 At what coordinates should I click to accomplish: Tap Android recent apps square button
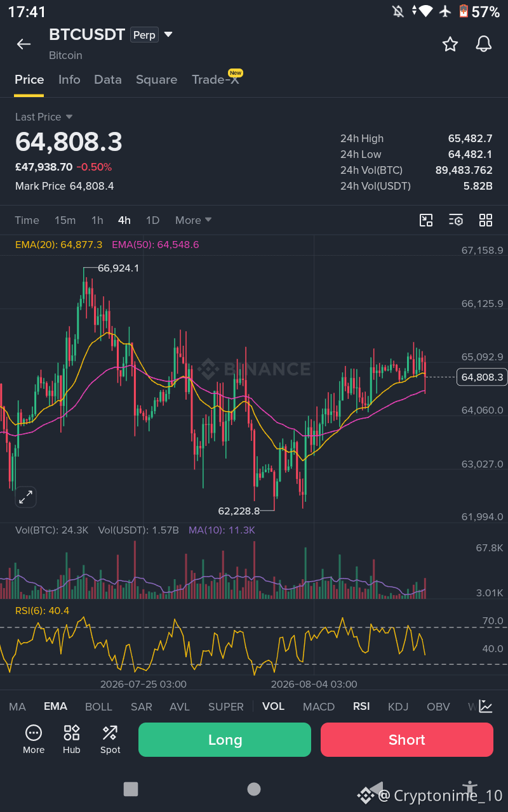tap(131, 789)
